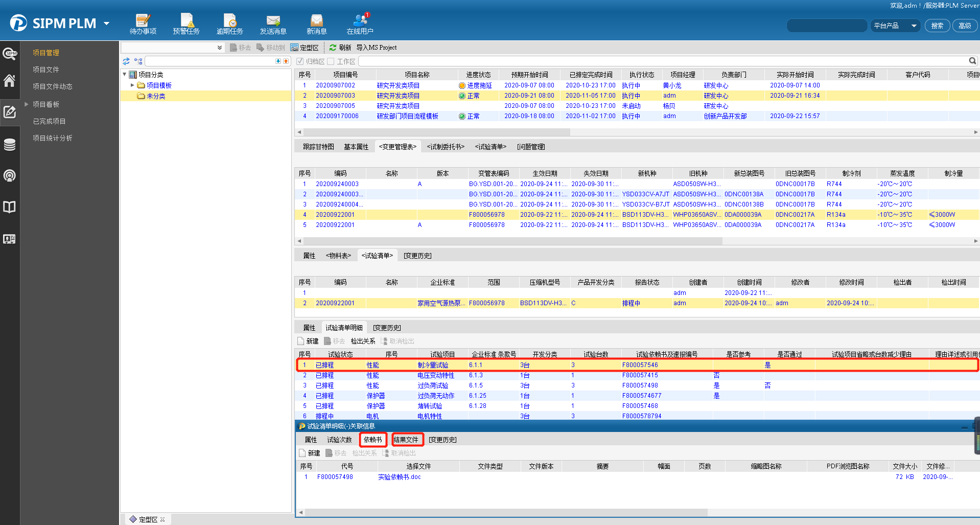Toggle the 归档区 checkbox
Screen dimensions: 980x525
300,61
